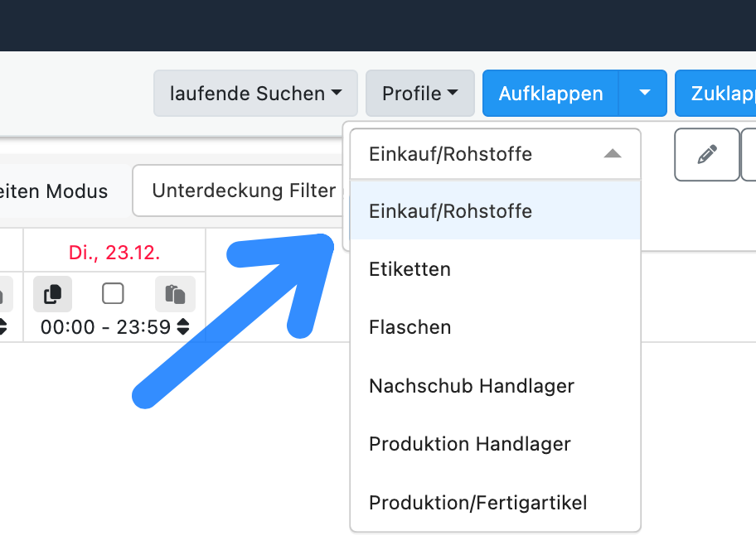Click the pencil edit icon button

pyautogui.click(x=707, y=155)
